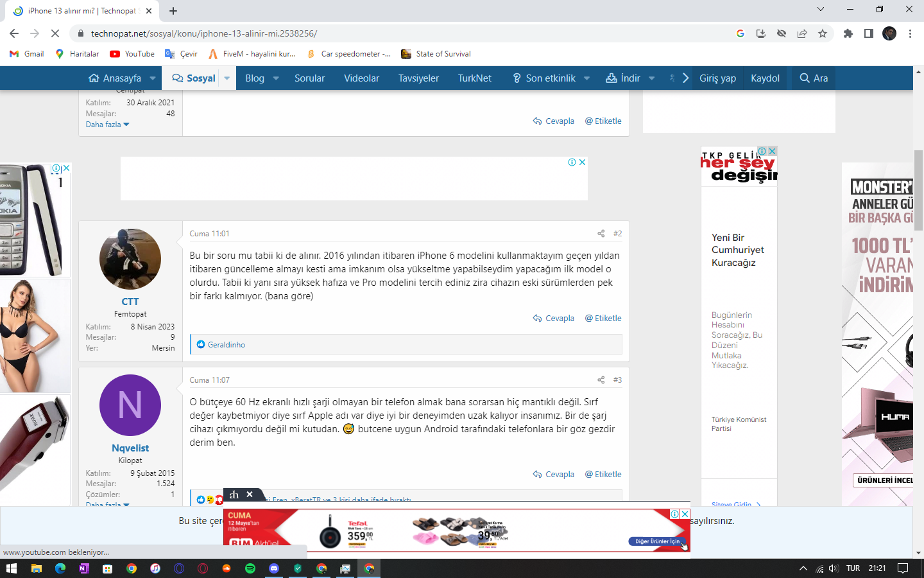Open Nqvelist's purple N avatar
Screen dimensions: 924x578
(x=130, y=405)
